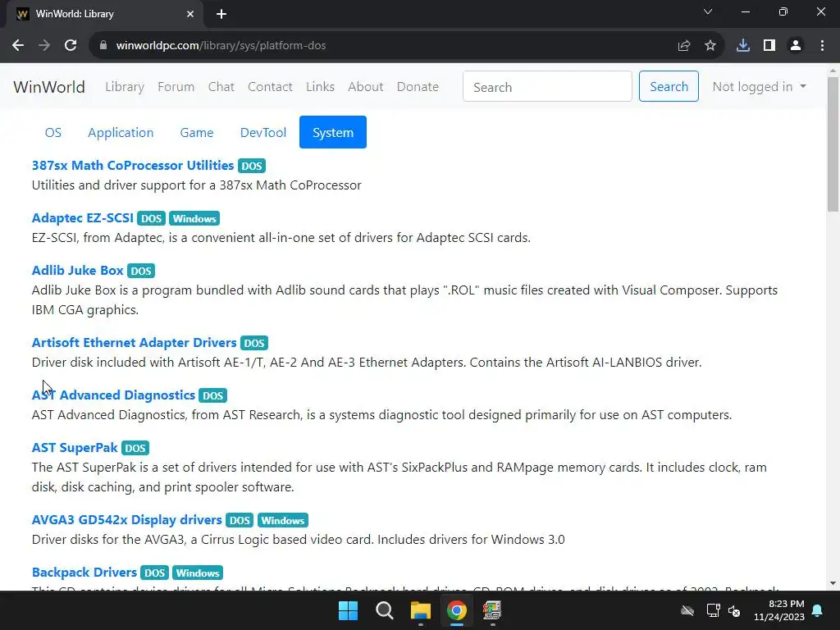This screenshot has width=840, height=630.
Task: Click the forward navigation arrow
Action: [x=44, y=46]
